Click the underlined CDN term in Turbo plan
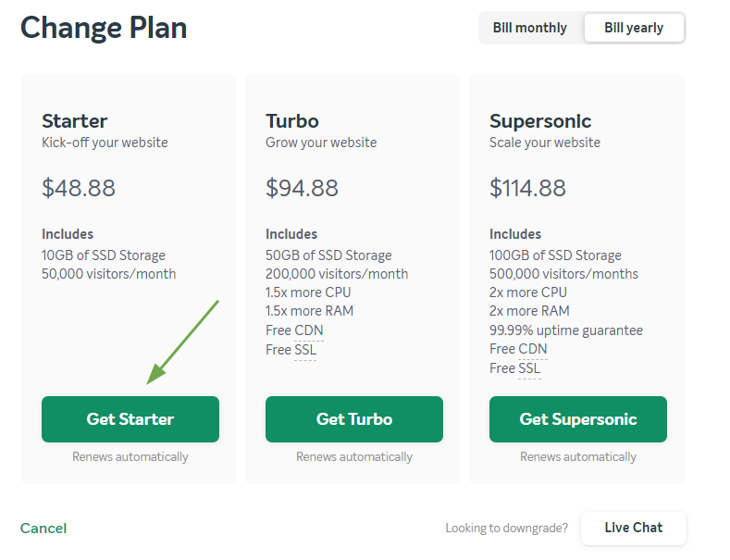730x560 pixels. tap(309, 330)
